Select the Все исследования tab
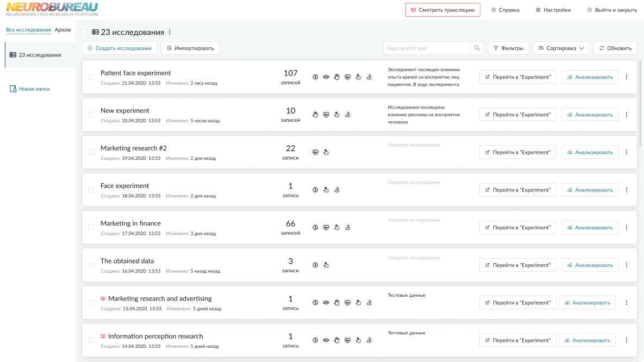 point(28,30)
